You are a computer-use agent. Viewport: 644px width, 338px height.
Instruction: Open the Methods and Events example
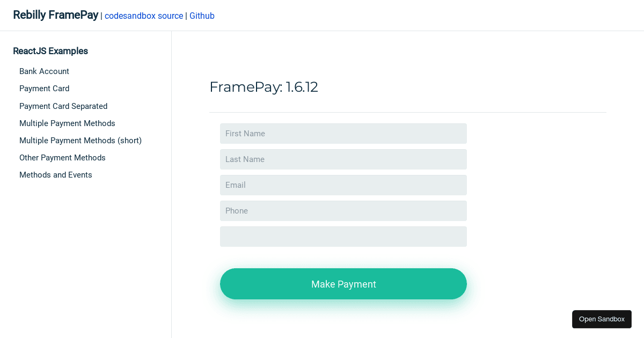pos(55,175)
